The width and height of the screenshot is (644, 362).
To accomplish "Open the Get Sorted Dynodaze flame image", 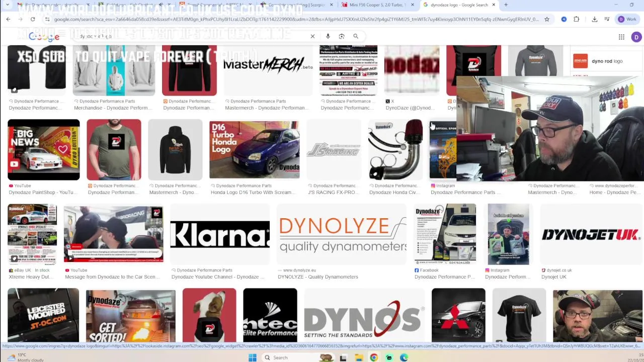I will [131, 315].
